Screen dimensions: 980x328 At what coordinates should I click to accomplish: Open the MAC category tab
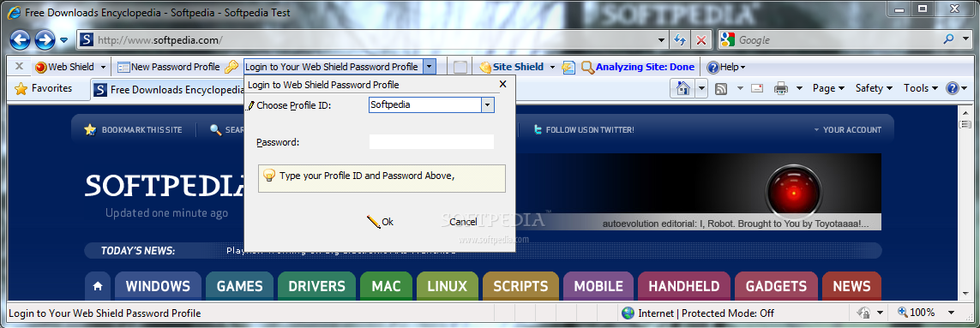386,287
